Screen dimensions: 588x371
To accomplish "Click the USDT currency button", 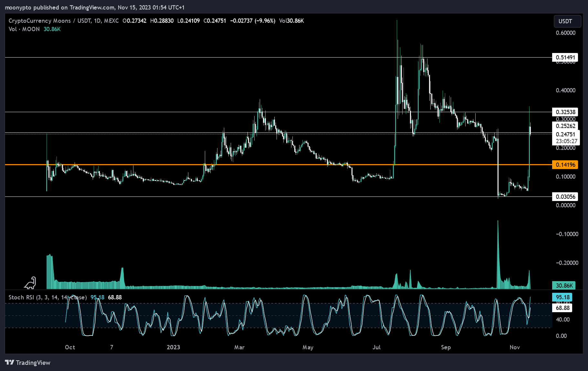I will pos(567,21).
